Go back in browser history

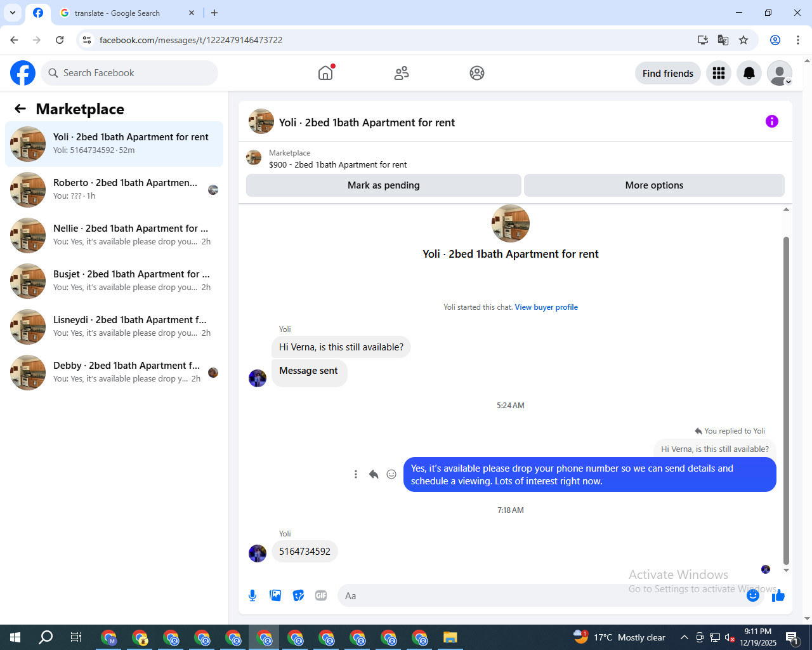14,40
